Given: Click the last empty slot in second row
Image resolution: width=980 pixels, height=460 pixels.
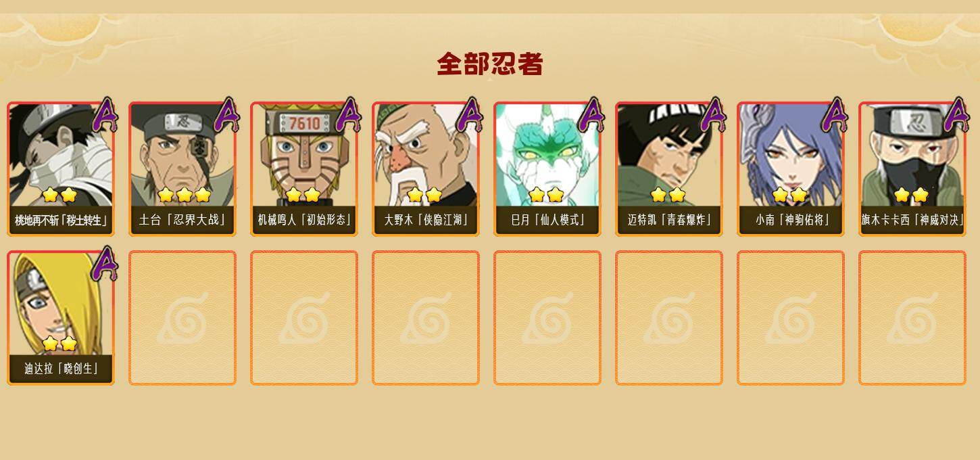Looking at the screenshot, I should point(912,318).
